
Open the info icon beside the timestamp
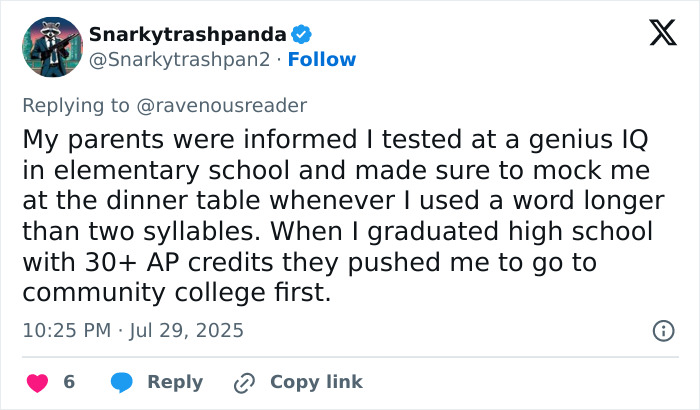tap(661, 330)
